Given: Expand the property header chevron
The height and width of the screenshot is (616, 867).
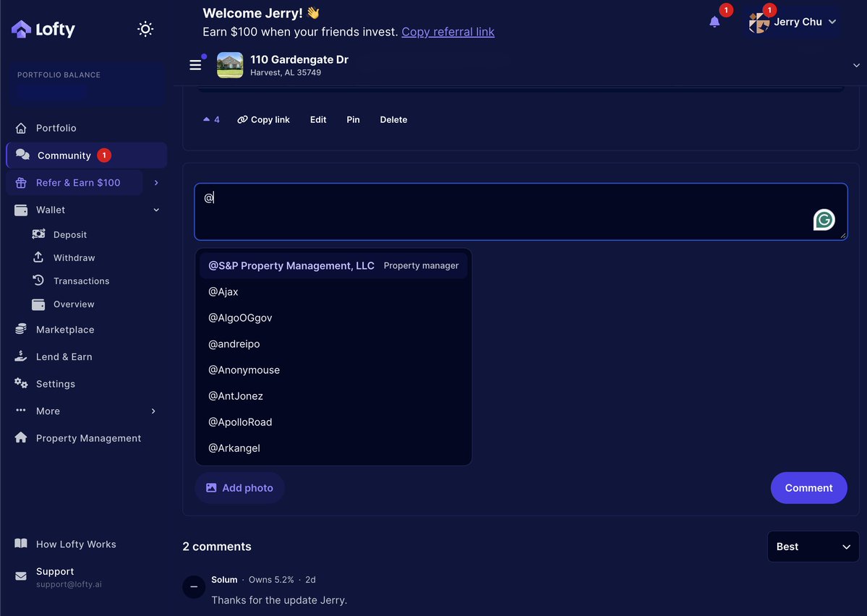Looking at the screenshot, I should point(856,65).
